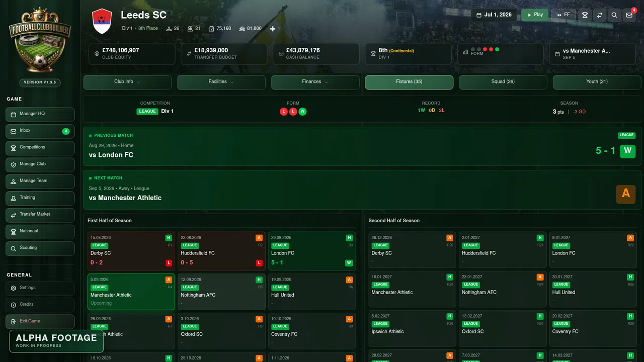The height and width of the screenshot is (362, 644).
Task: Click the transfer budget arrows icon
Action: (189, 53)
